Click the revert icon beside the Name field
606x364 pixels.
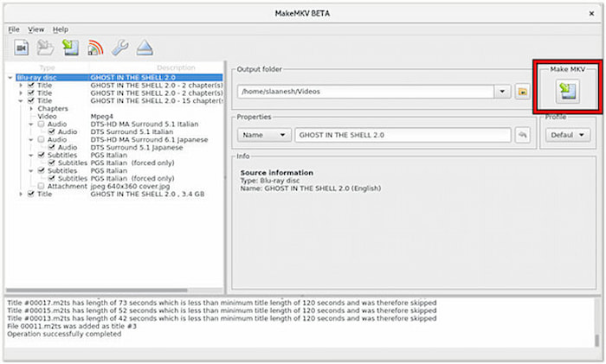pos(522,135)
